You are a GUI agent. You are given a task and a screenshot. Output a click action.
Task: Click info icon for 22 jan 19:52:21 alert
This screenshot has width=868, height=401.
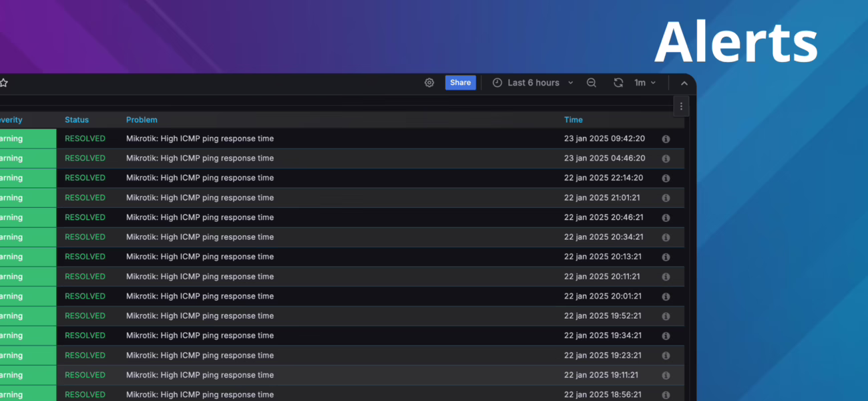(x=666, y=316)
